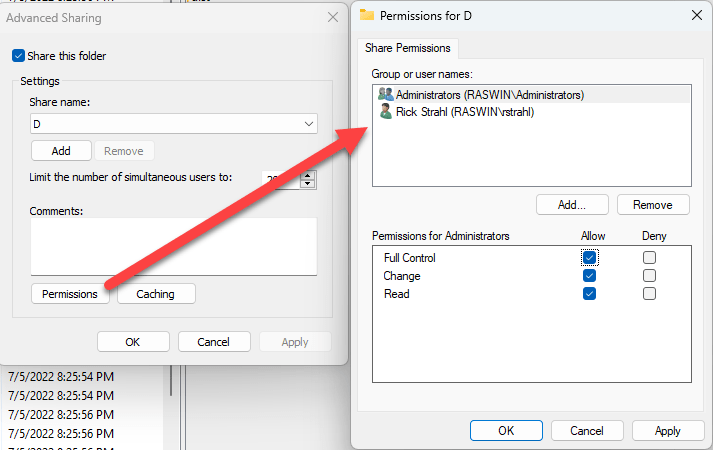
Task: Click the Administrators group icon
Action: click(386, 95)
